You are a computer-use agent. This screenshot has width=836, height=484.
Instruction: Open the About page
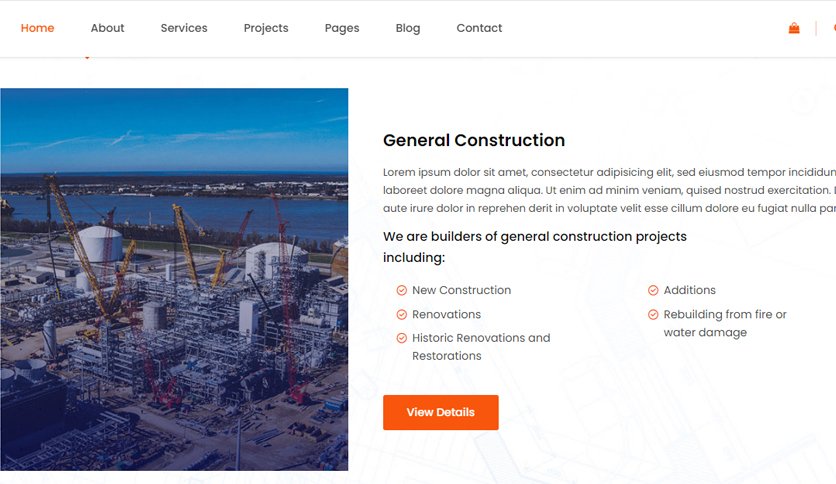pos(107,28)
